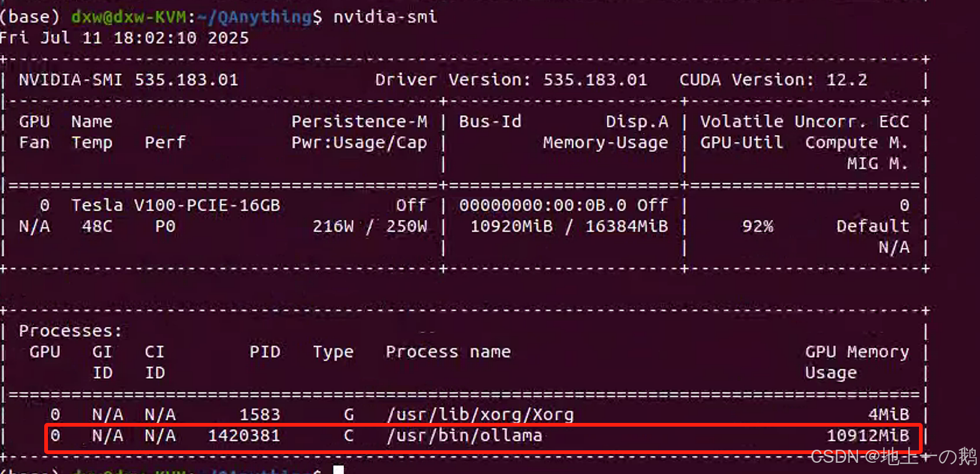Screen dimensions: 980x474
Task: Select CUDA Version: 12.2
Action: click(x=773, y=80)
